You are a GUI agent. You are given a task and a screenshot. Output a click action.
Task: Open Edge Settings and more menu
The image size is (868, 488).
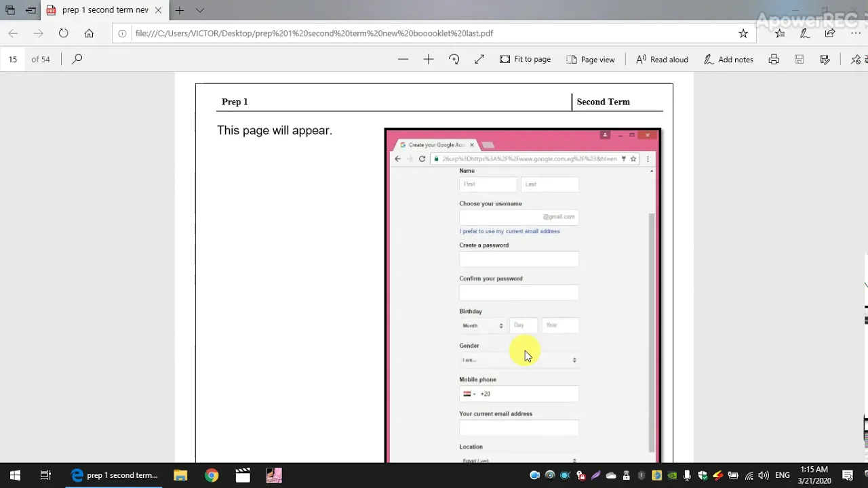[x=855, y=33]
